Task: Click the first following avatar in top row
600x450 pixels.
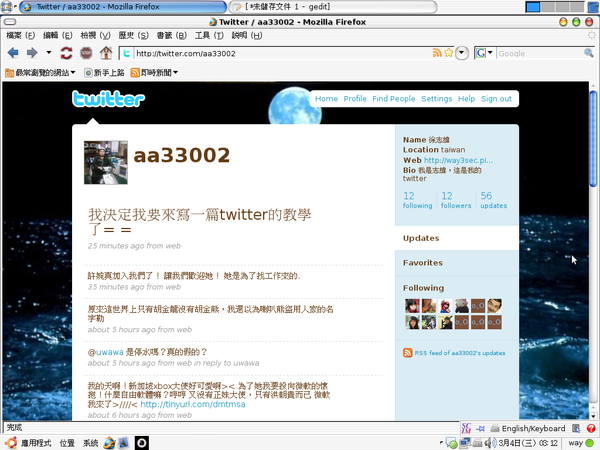Action: point(412,306)
